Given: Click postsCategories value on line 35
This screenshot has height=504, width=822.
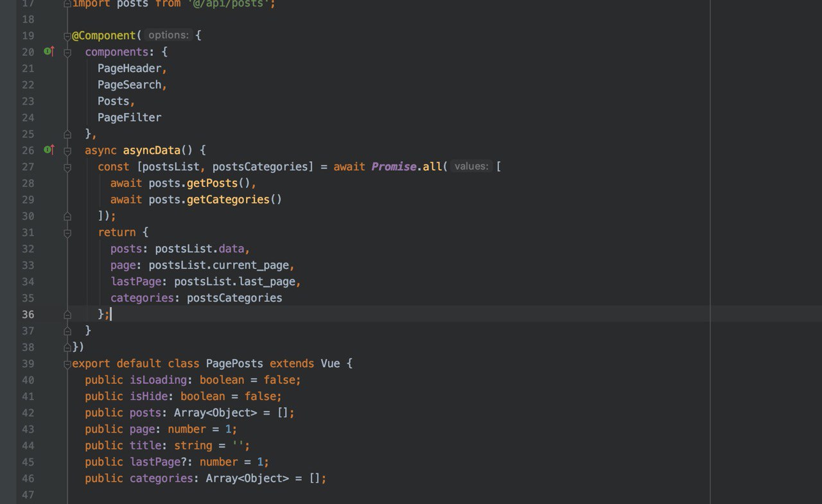Looking at the screenshot, I should 234,298.
